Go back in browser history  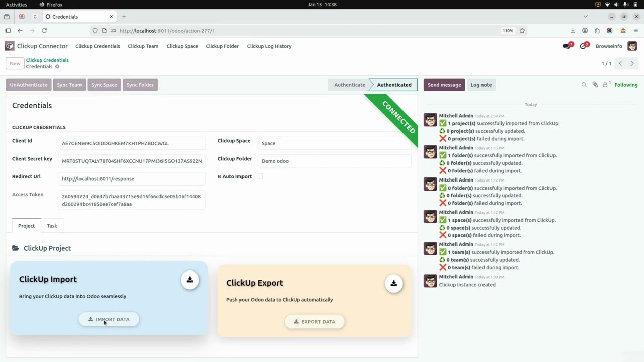click(20, 31)
